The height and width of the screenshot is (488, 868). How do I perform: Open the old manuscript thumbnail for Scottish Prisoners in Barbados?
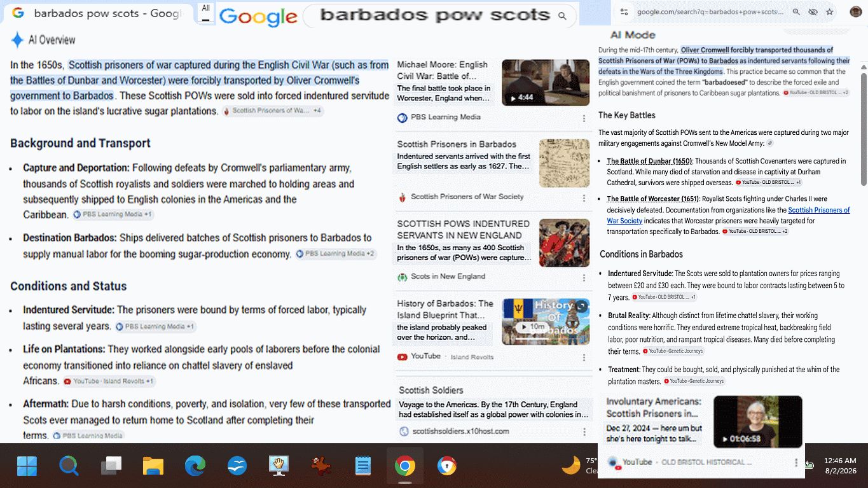(x=564, y=163)
